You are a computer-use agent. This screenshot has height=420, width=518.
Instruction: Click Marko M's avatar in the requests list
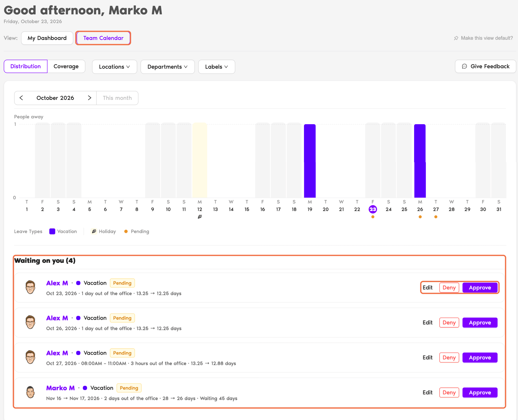31,392
